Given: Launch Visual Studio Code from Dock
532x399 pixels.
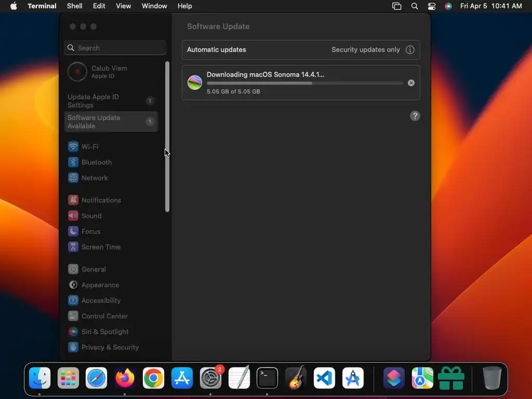Looking at the screenshot, I should pyautogui.click(x=324, y=378).
